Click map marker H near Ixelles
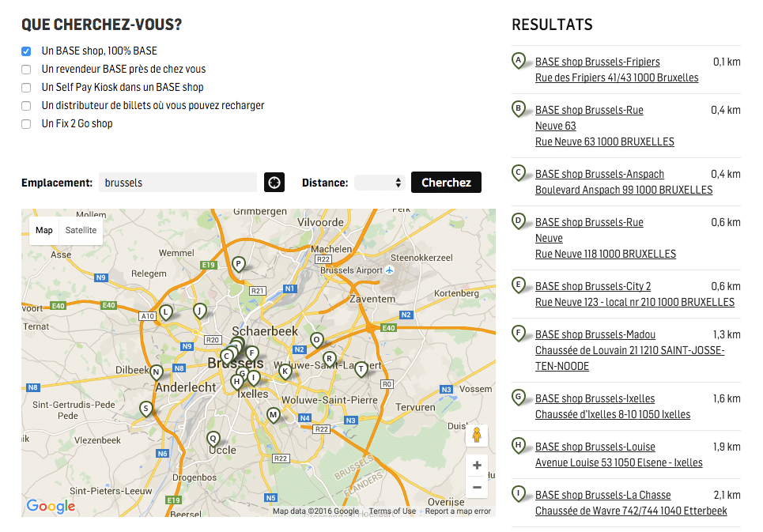Image resolution: width=763 pixels, height=532 pixels. click(x=236, y=382)
